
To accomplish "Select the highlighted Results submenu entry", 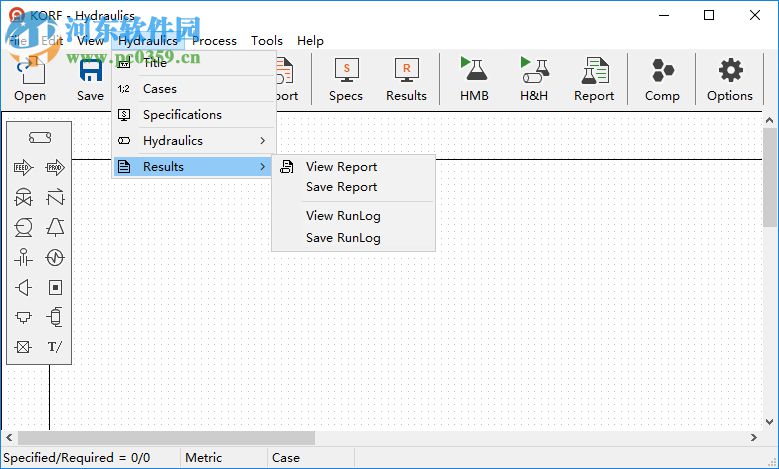I will click(x=194, y=166).
